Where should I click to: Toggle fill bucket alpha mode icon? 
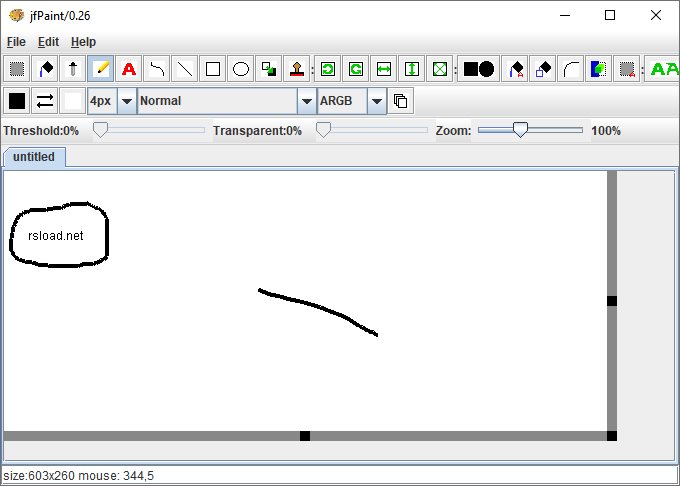tap(515, 69)
